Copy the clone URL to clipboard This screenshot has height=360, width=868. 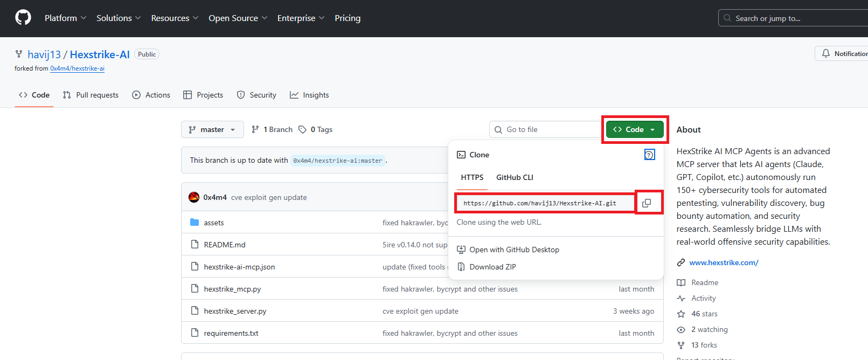tap(647, 203)
